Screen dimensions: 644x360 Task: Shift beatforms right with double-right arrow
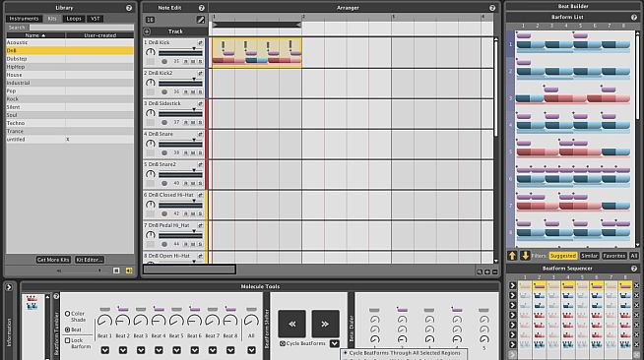pos(325,324)
